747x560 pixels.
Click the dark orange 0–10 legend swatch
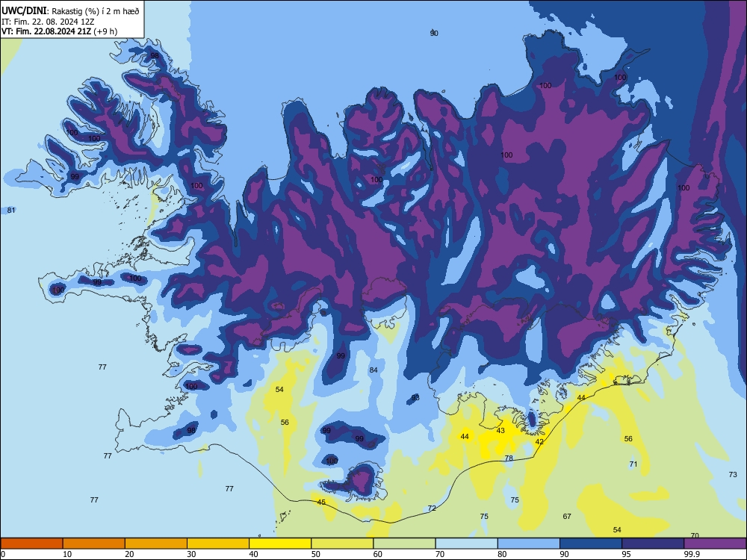point(31,544)
